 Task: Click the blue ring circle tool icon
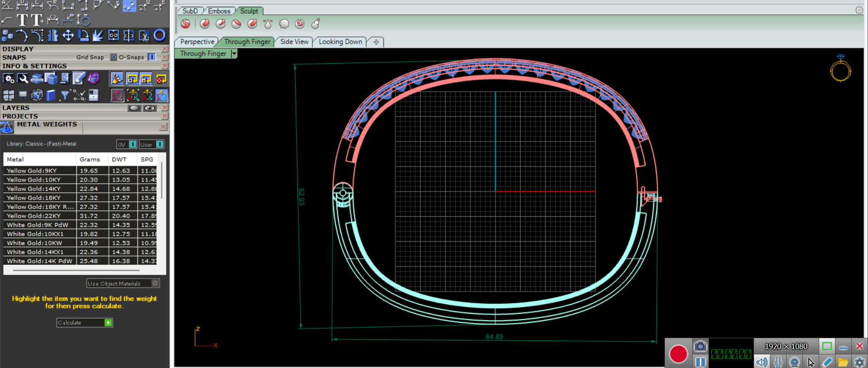point(160,35)
